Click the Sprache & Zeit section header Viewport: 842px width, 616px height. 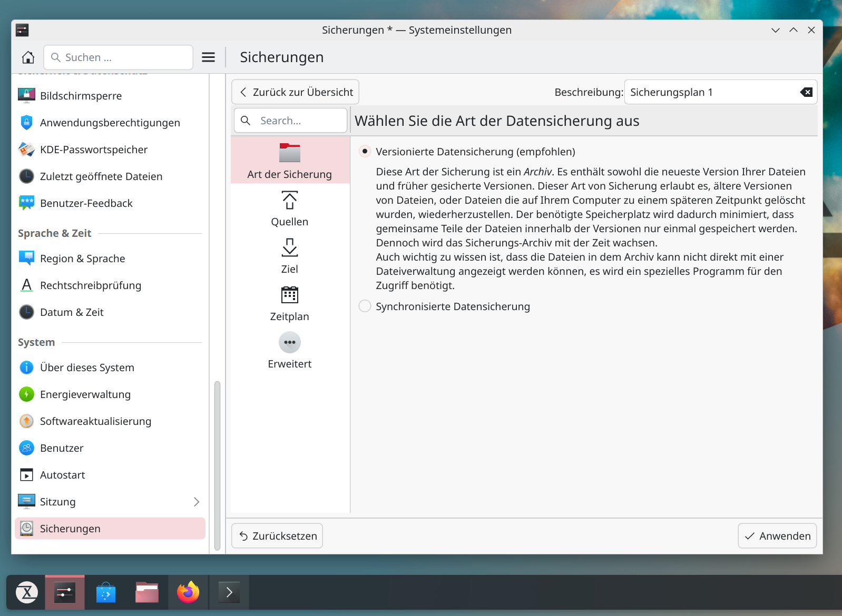pyautogui.click(x=55, y=233)
